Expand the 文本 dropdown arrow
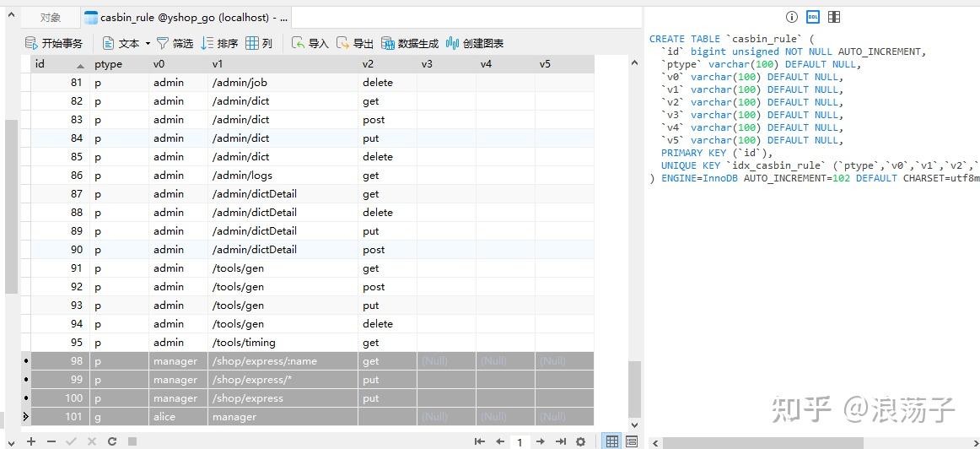Viewport: 980px width, 449px height. point(148,44)
